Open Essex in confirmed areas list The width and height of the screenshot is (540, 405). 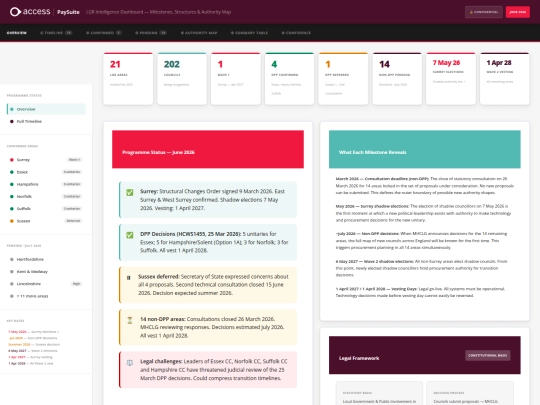point(46,172)
